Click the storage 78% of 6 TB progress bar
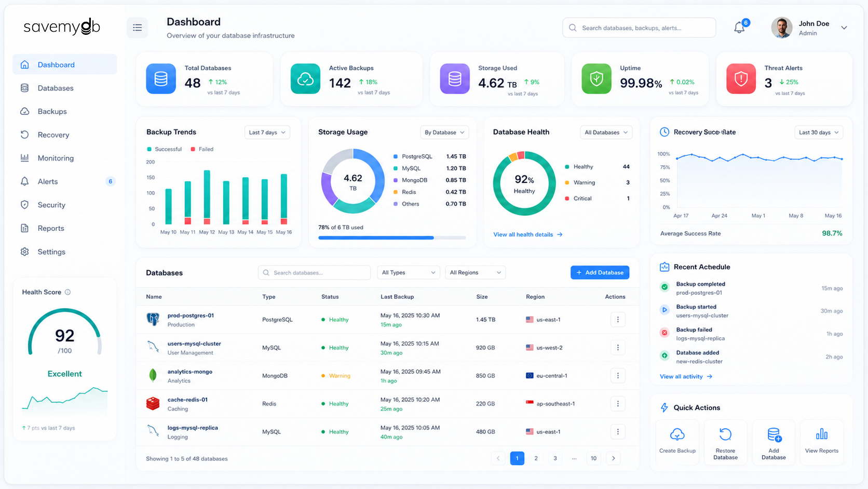Viewport: 868px width, 489px height. tap(392, 237)
